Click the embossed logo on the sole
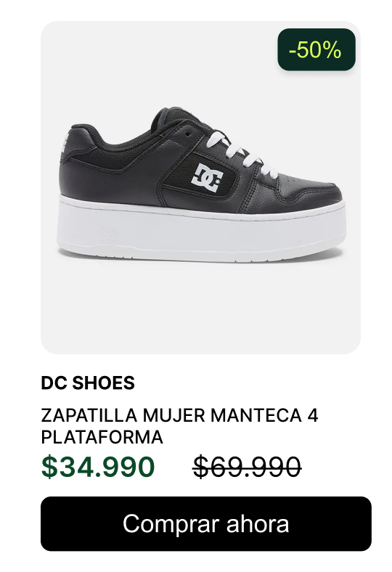This screenshot has height=572, width=392. pos(109,234)
